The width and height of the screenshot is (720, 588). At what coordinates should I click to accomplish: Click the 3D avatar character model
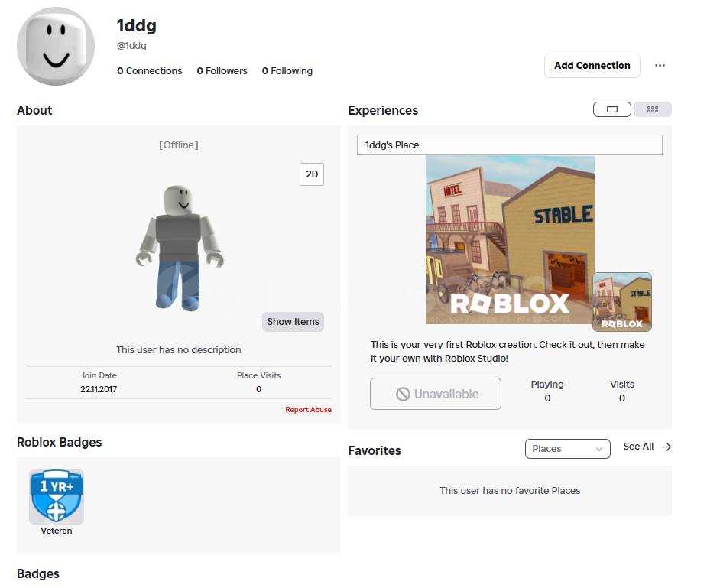point(180,246)
